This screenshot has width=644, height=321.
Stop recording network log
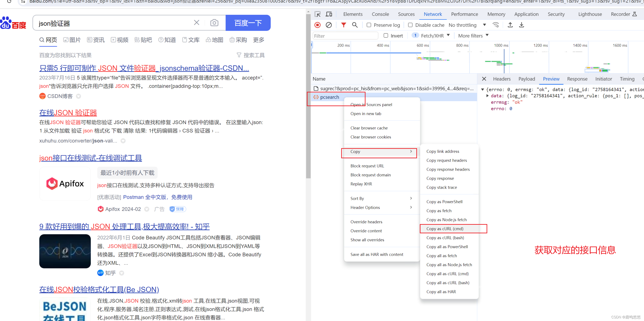click(x=318, y=25)
